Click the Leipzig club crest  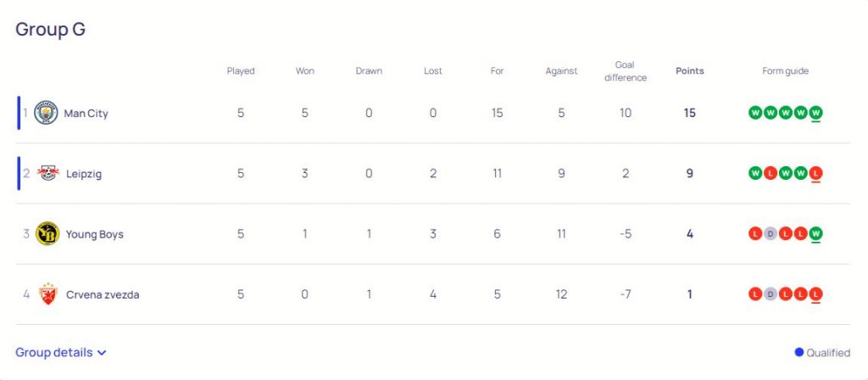pos(47,173)
